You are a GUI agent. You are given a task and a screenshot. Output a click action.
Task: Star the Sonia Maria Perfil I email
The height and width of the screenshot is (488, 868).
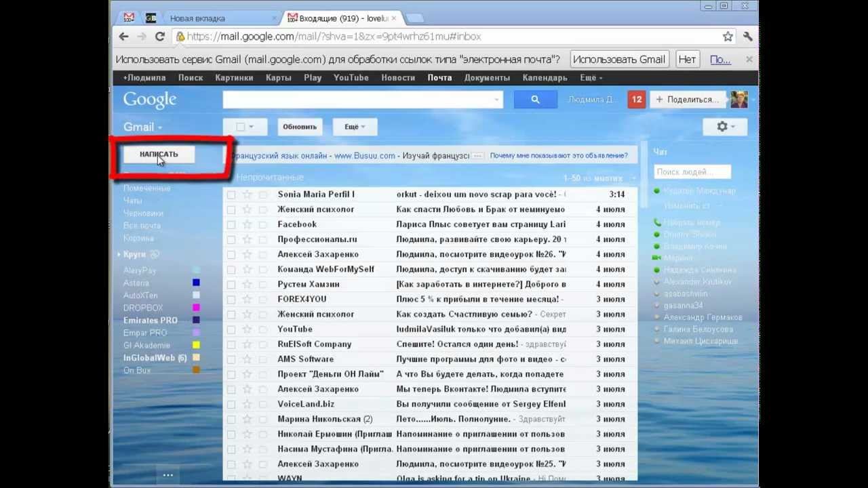247,195
